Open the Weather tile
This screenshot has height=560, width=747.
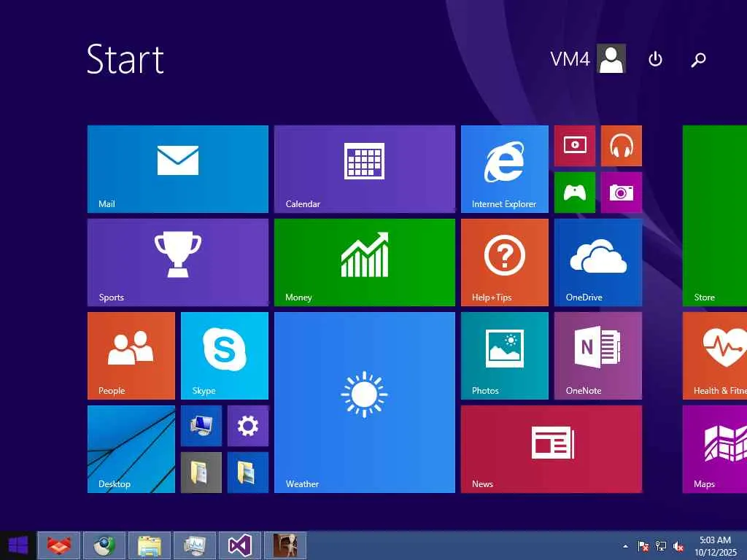[x=365, y=402]
